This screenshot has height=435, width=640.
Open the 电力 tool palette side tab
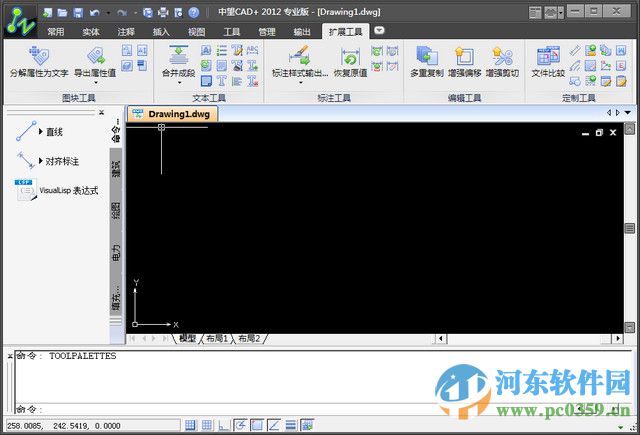point(116,253)
